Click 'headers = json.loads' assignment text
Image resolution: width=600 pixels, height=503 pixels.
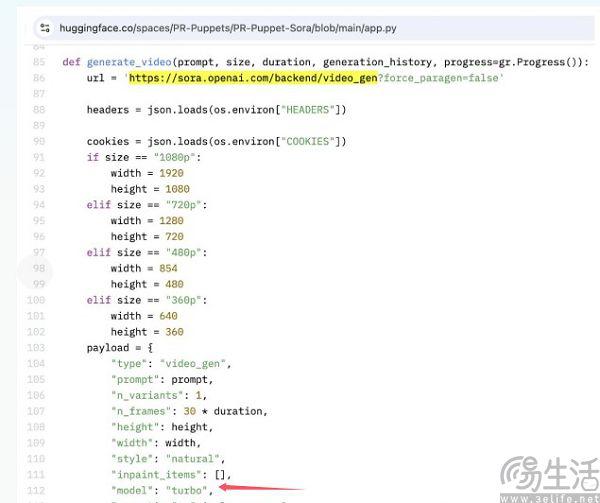(147, 110)
